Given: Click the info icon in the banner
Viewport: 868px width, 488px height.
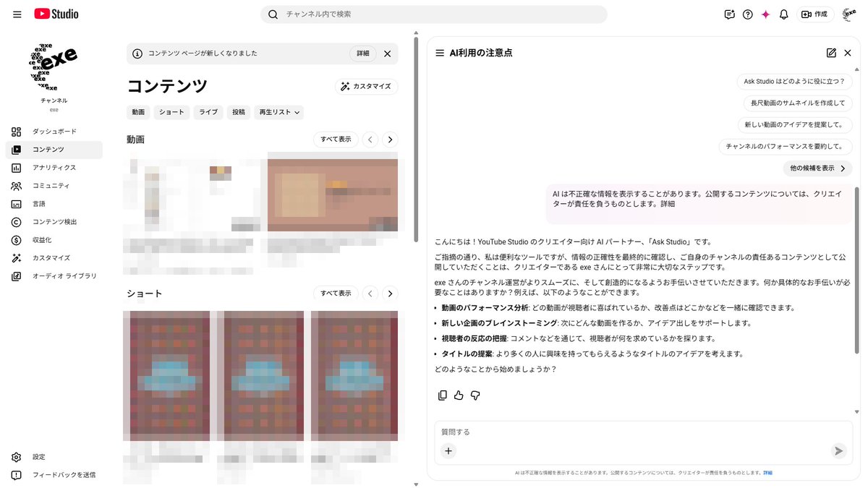Looking at the screenshot, I should pyautogui.click(x=137, y=53).
